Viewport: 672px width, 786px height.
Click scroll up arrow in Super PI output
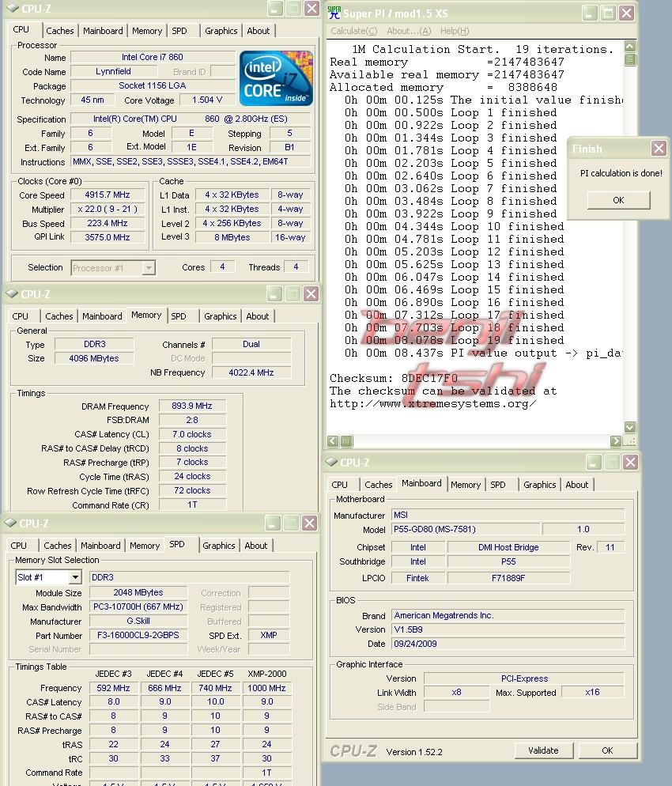[x=630, y=47]
